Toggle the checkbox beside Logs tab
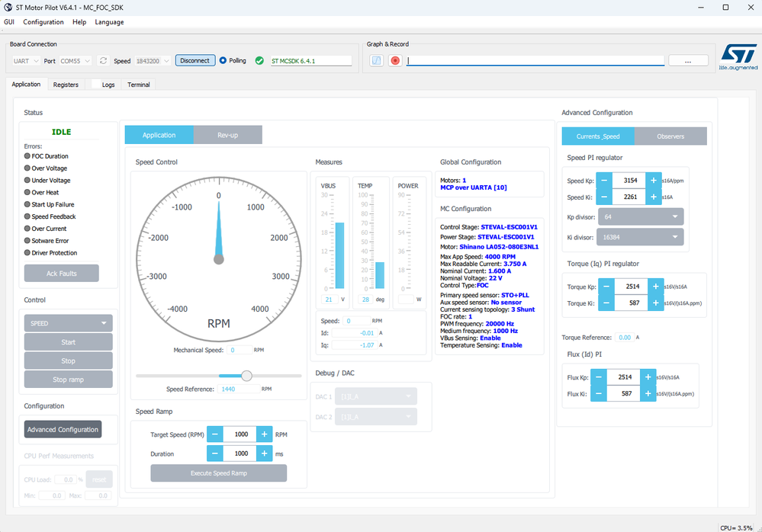 point(96,84)
